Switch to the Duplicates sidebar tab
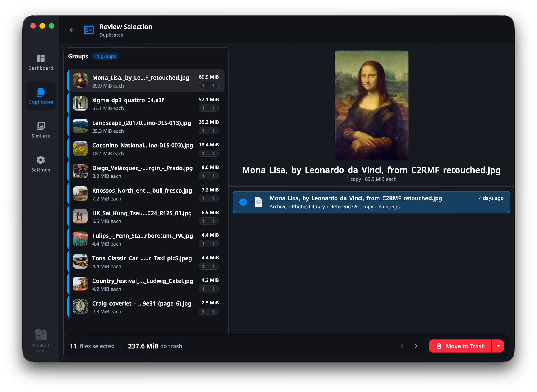The image size is (537, 392). 41,96
